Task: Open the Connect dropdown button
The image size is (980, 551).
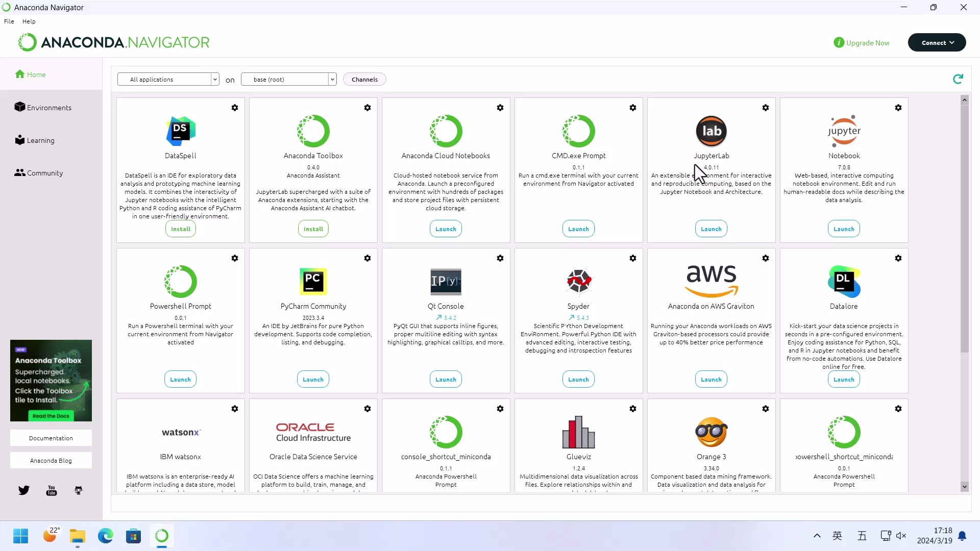Action: coord(937,42)
